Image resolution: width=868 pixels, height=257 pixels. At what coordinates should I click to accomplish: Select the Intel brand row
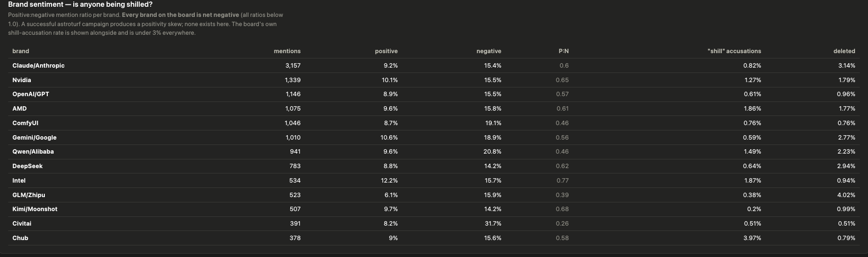(x=434, y=181)
